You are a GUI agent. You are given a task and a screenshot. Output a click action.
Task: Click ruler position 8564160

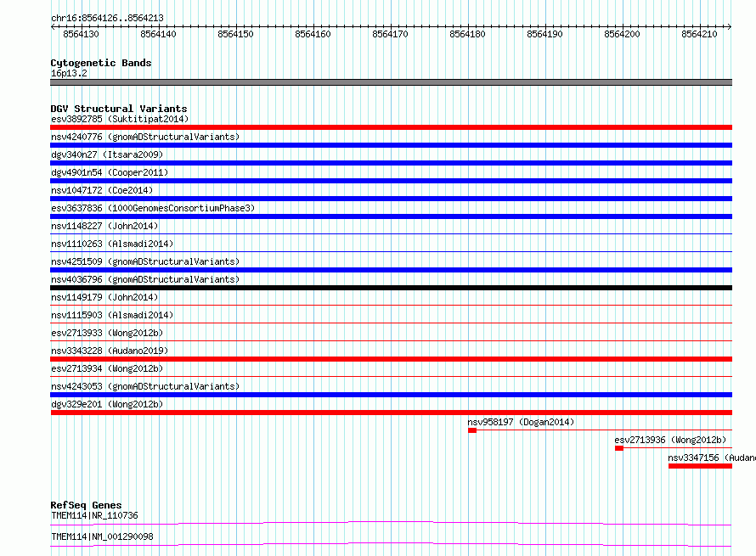point(313,34)
